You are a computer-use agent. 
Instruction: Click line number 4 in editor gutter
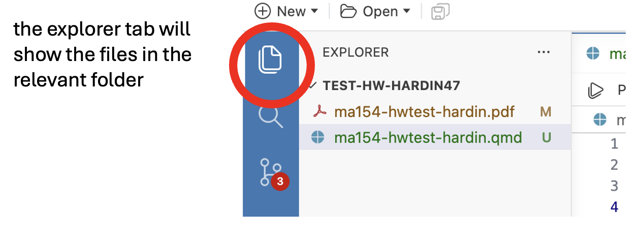pos(614,206)
